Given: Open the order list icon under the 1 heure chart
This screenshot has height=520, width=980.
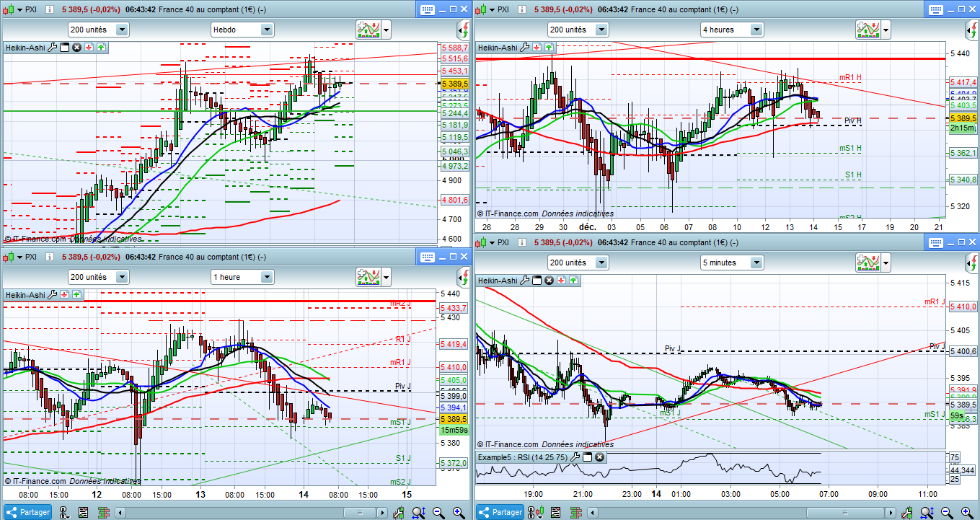Looking at the screenshot, I should (84, 512).
